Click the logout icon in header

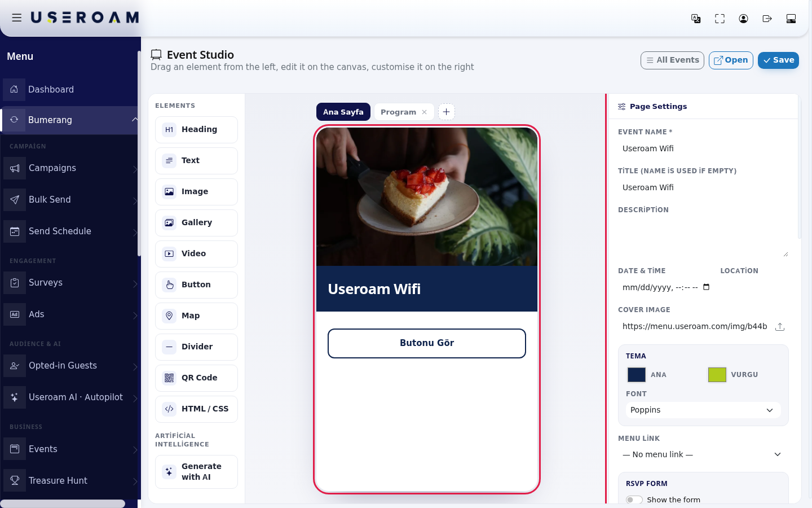(x=767, y=19)
